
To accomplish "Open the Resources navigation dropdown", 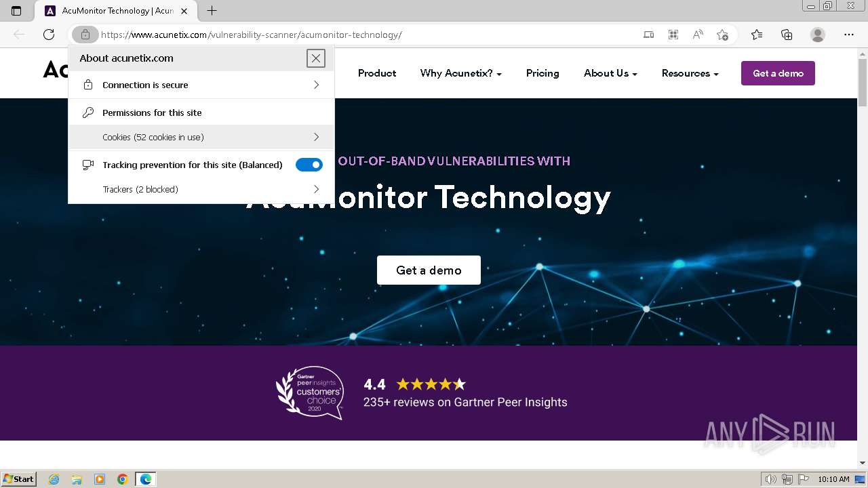I will [690, 73].
